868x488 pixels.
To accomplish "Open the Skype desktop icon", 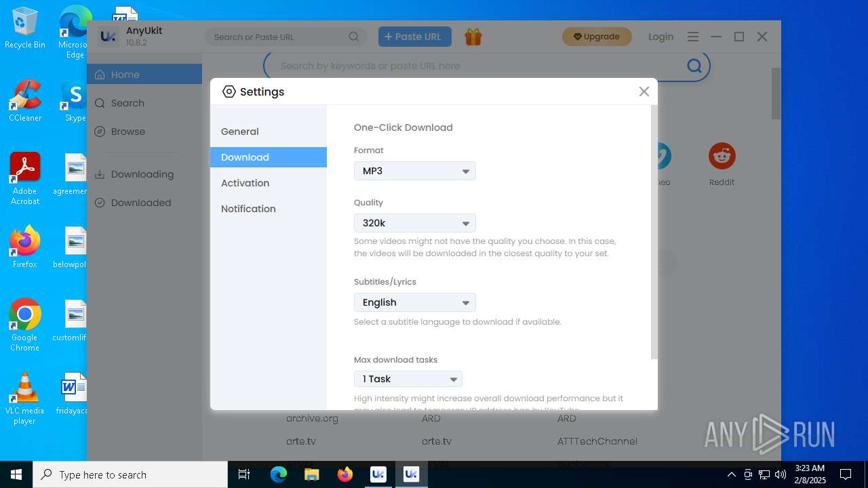I will point(75,101).
